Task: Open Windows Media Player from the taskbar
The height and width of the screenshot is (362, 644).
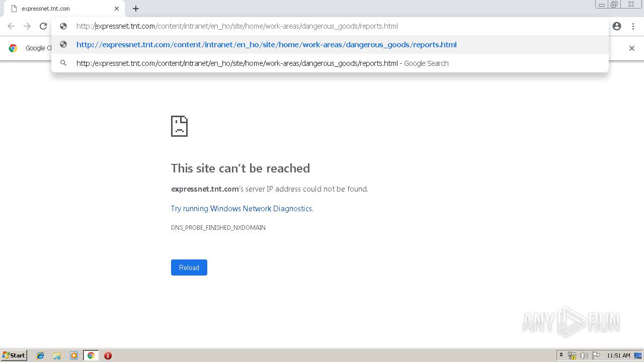Action: (74, 355)
